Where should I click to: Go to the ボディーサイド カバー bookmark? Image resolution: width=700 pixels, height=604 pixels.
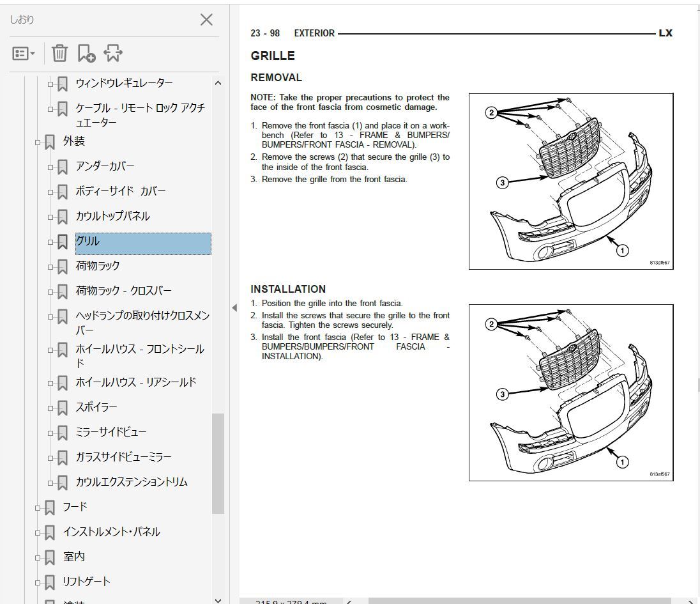coord(121,191)
